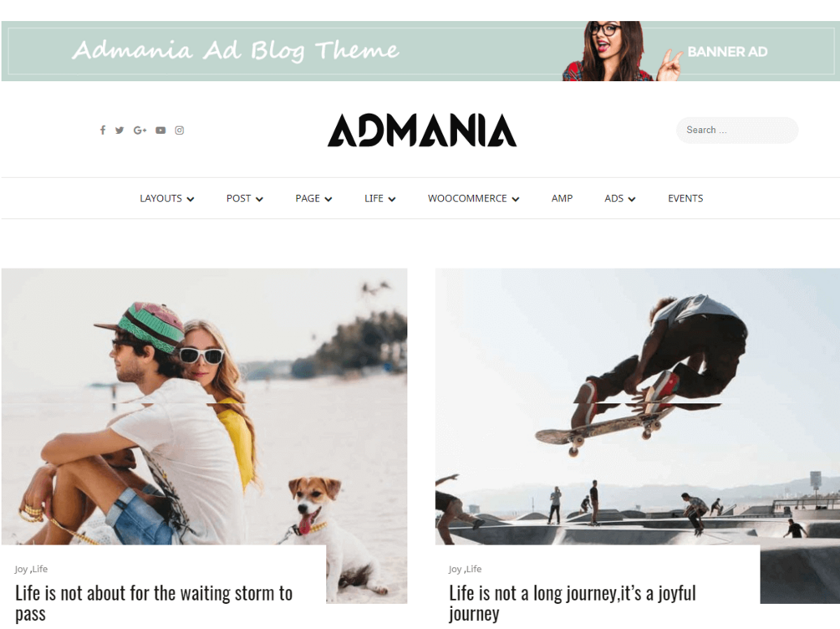The width and height of the screenshot is (840, 629).
Task: Click the Admania site logo
Action: (x=422, y=130)
